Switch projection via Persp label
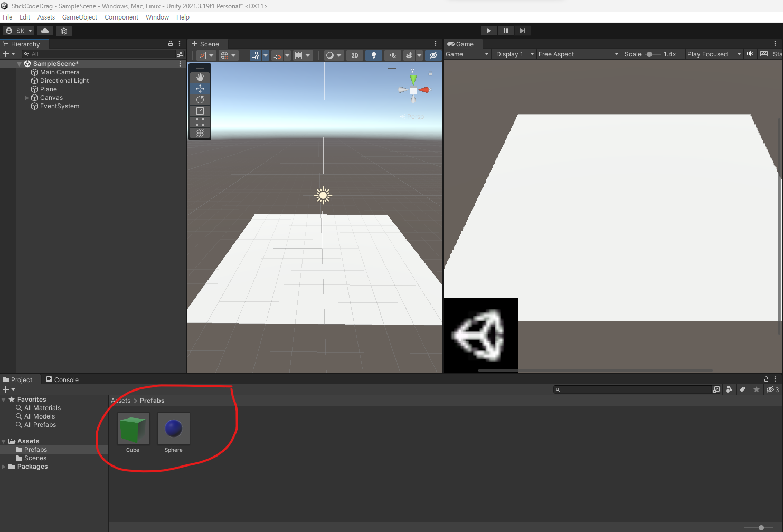 [416, 117]
